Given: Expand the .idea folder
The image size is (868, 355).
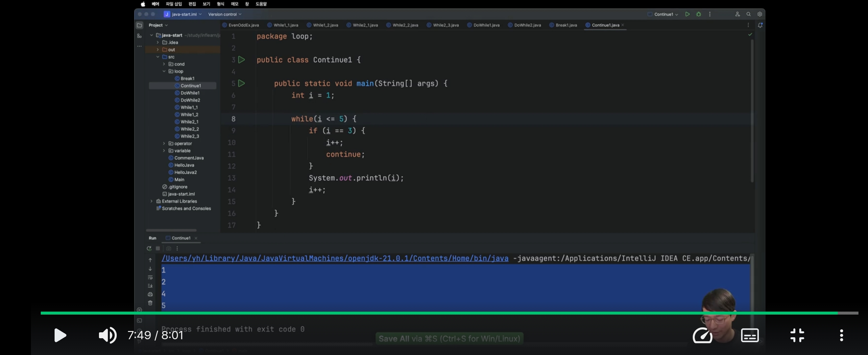Looking at the screenshot, I should coord(157,42).
